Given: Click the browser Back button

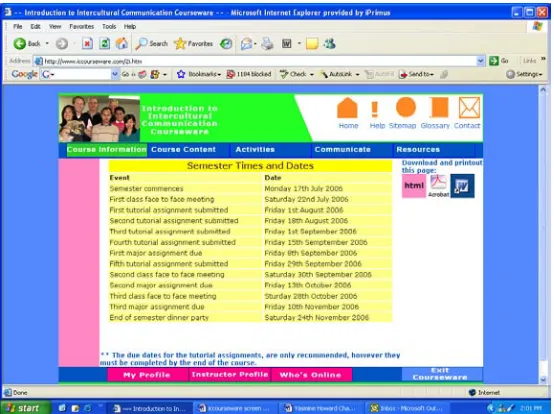Looking at the screenshot, I should (26, 44).
